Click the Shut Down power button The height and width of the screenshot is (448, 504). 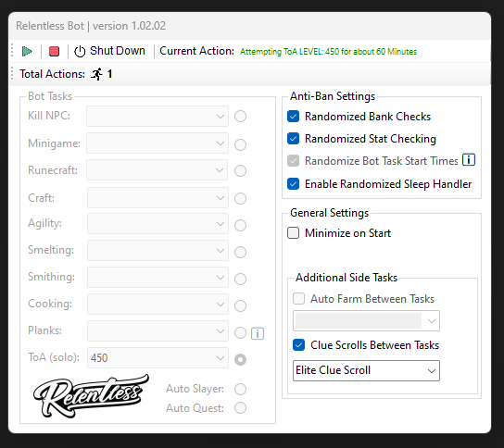[109, 51]
